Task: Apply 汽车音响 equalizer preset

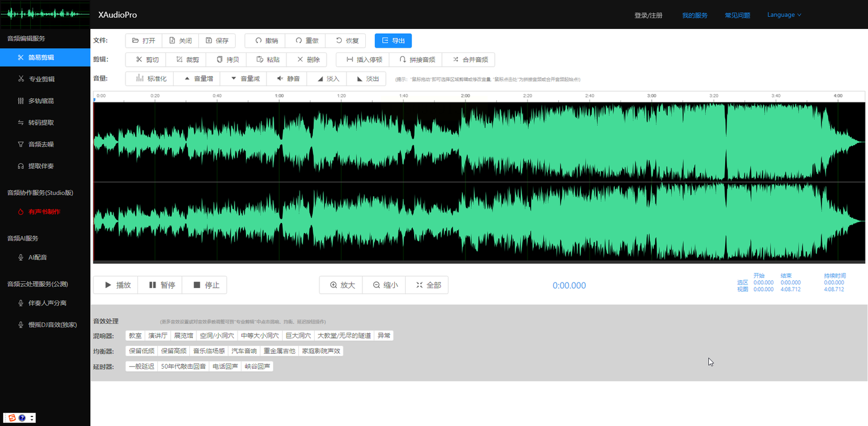Action: click(x=244, y=351)
